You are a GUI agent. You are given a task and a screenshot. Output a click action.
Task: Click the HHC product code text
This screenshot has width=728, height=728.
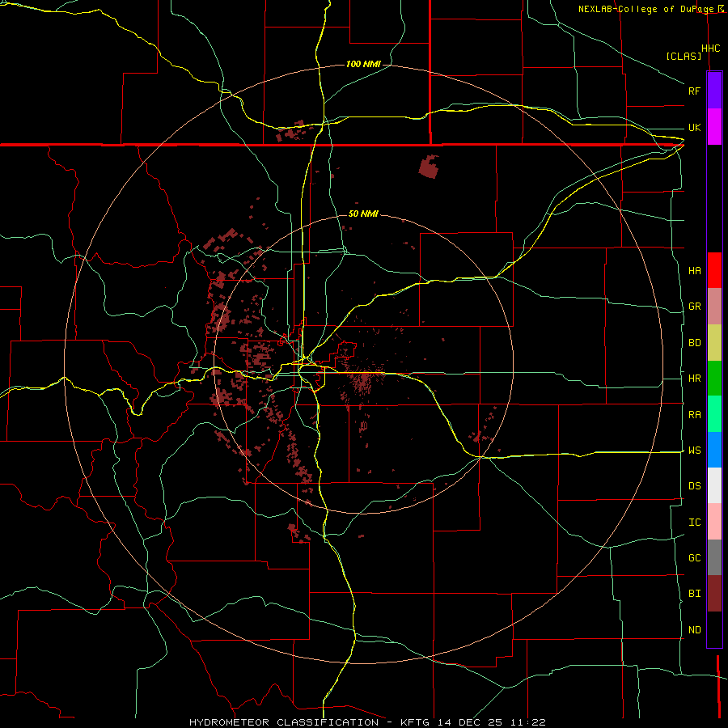tap(710, 49)
